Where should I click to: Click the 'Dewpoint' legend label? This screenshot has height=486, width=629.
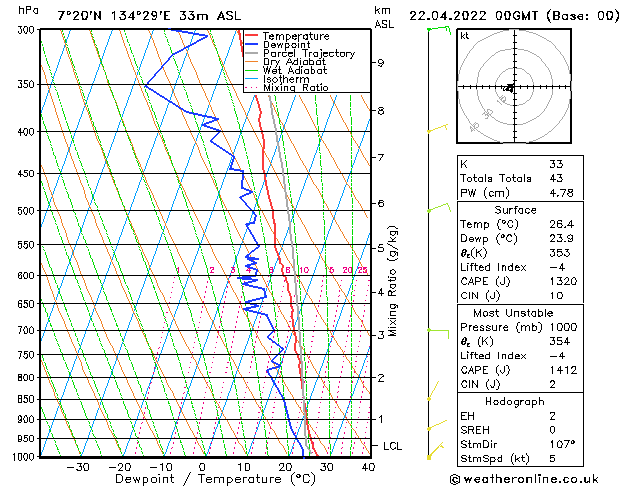(286, 45)
